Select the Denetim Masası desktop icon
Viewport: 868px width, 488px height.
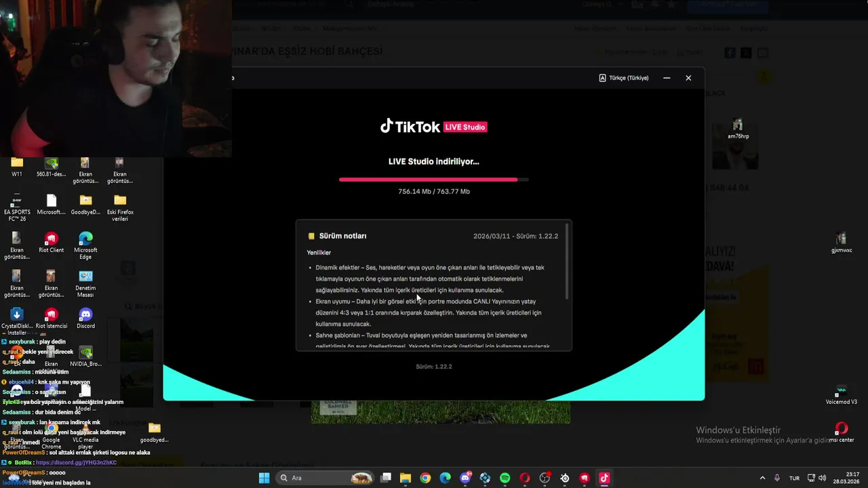pos(85,283)
